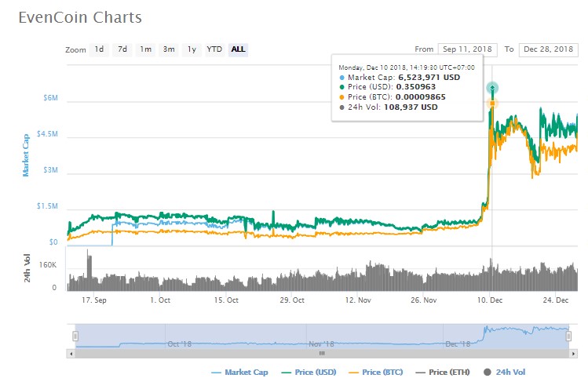Click the 26. Nov date label
Viewport: 588px width, 389px height.
[424, 300]
